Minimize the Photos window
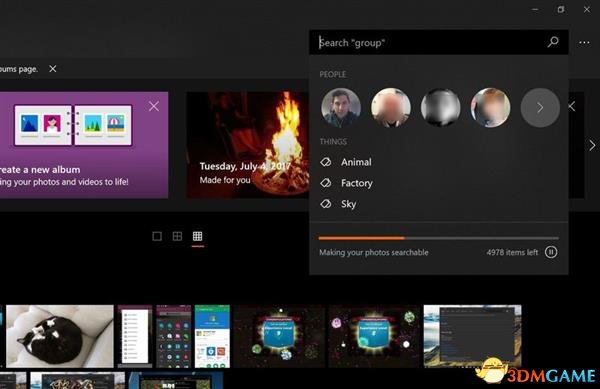Image resolution: width=600 pixels, height=389 pixels. point(535,10)
